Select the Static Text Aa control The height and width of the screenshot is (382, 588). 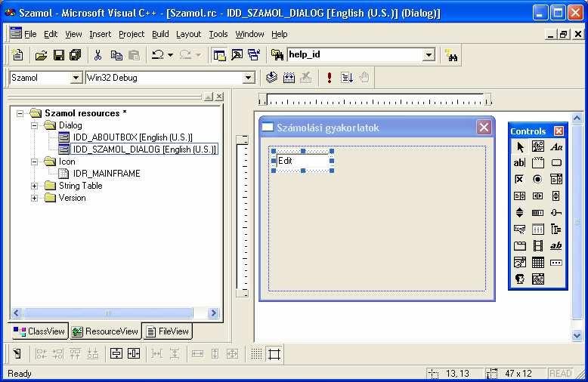[x=556, y=146]
